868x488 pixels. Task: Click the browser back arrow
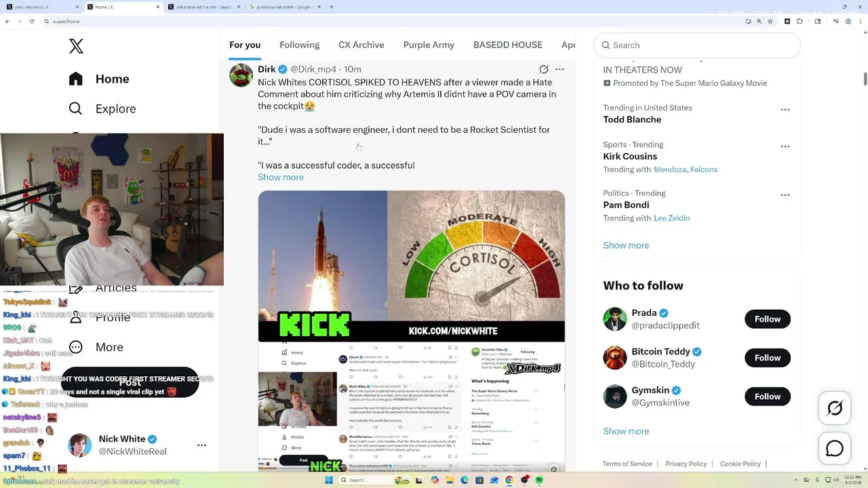pyautogui.click(x=7, y=21)
